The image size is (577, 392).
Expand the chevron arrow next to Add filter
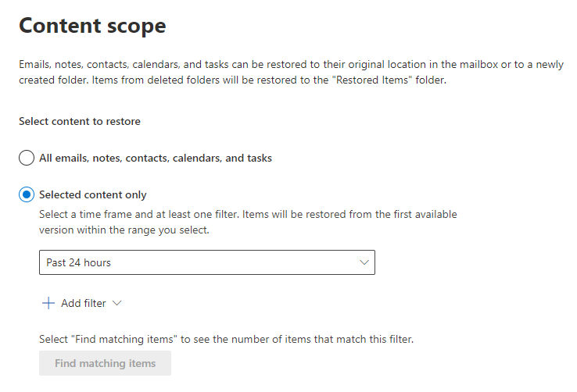coord(117,303)
